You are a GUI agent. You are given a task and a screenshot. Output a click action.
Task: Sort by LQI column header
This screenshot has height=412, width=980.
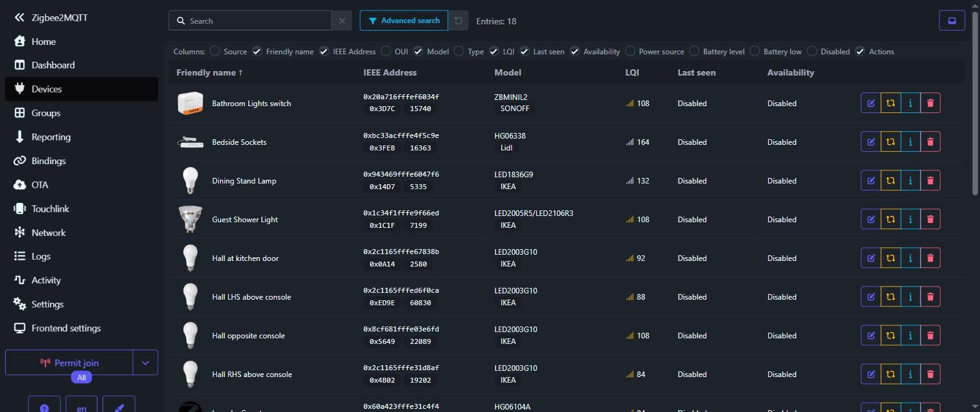(x=632, y=72)
